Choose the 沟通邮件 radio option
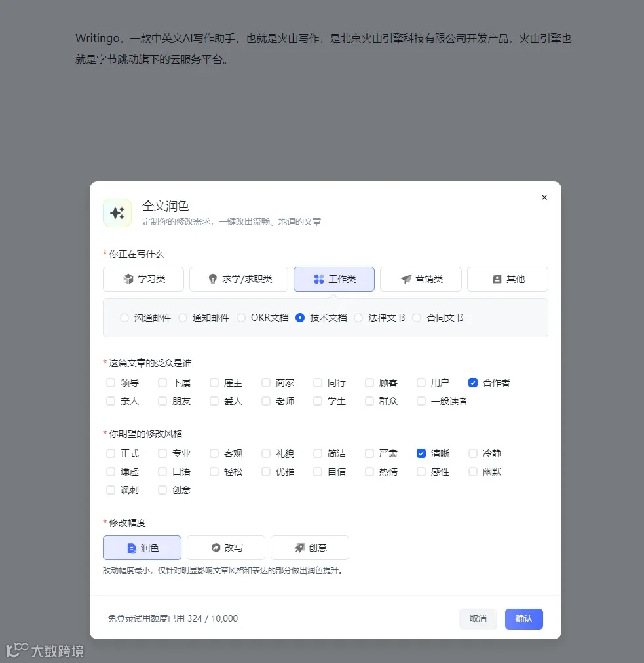 coord(124,318)
